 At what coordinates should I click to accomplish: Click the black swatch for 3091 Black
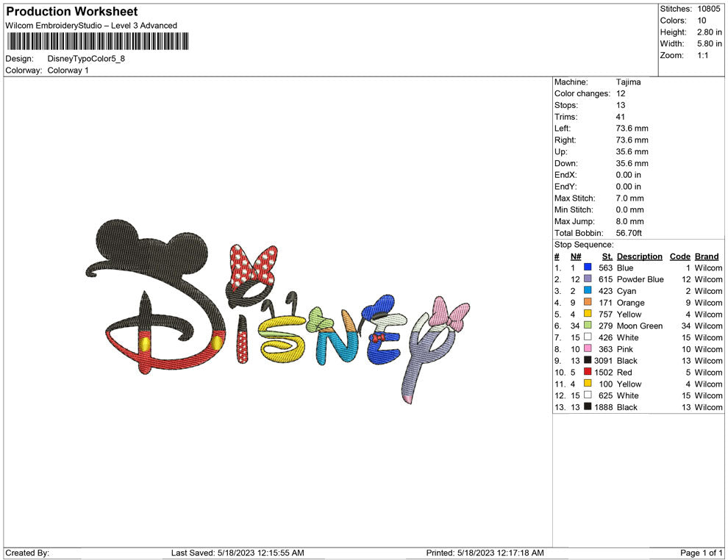pos(588,360)
